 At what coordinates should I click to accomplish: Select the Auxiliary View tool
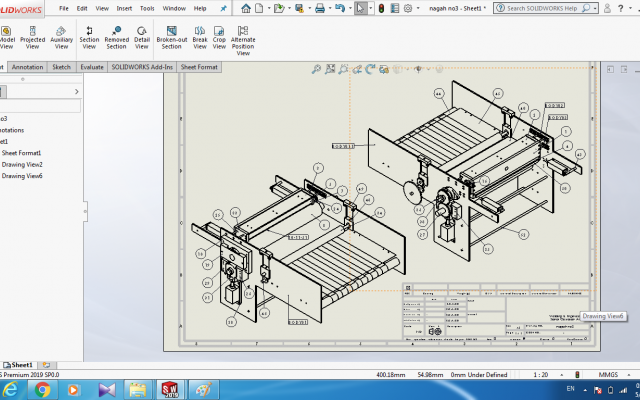point(61,37)
